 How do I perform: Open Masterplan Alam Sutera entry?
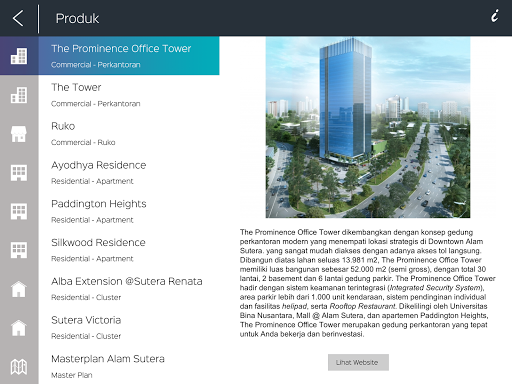coord(129,366)
